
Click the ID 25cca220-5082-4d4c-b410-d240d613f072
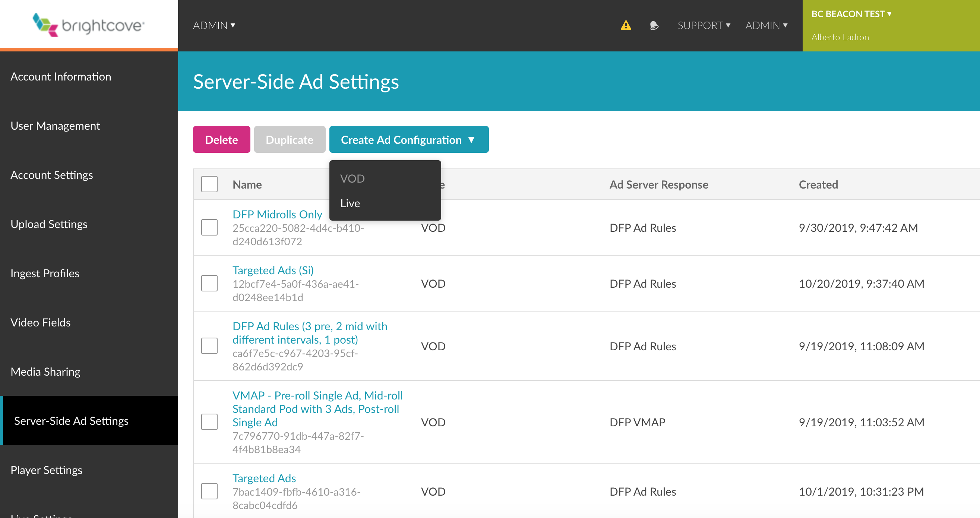(298, 234)
